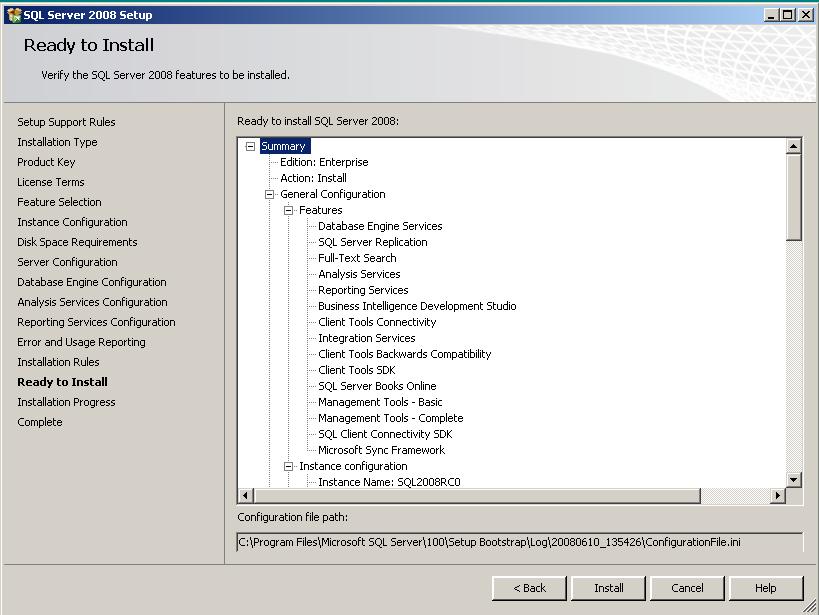Select Full-Text Search item
The height and width of the screenshot is (615, 819).
click(357, 258)
